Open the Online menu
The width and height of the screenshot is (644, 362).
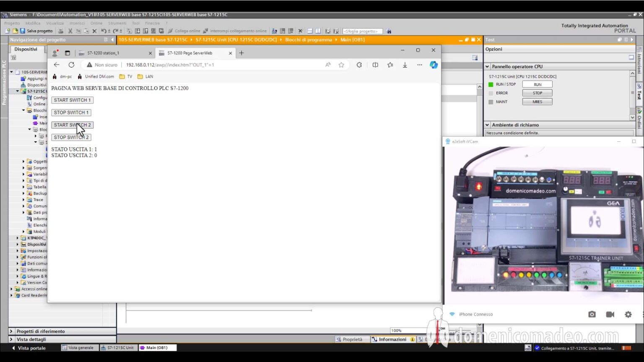click(x=96, y=23)
